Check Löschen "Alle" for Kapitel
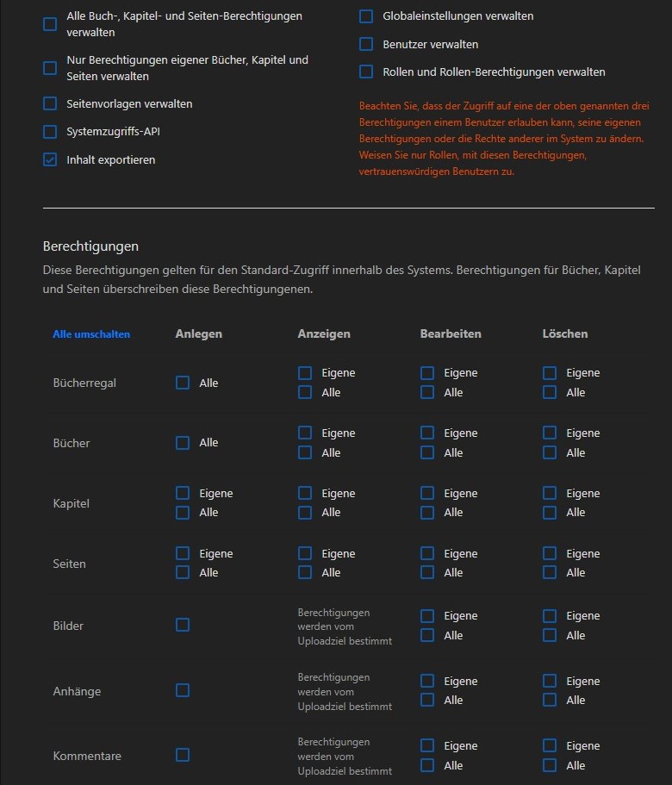Image resolution: width=672 pixels, height=785 pixels. [x=550, y=512]
